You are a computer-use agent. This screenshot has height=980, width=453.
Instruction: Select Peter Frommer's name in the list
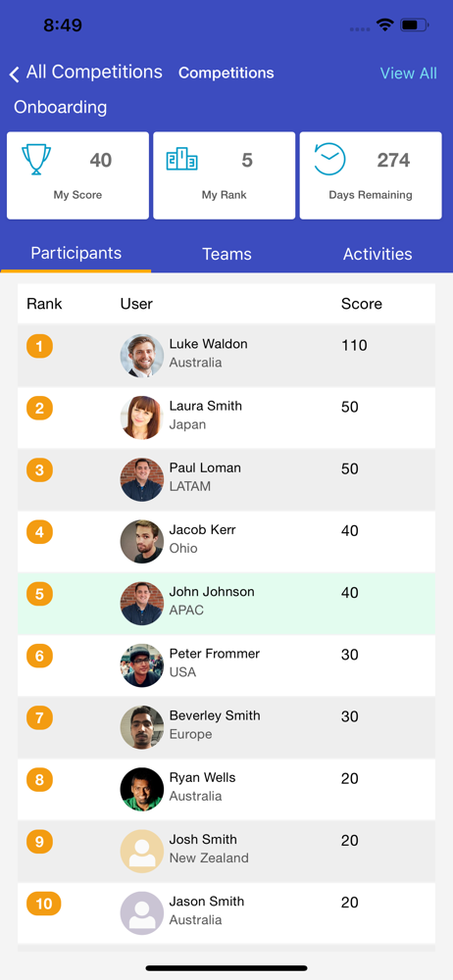(214, 654)
